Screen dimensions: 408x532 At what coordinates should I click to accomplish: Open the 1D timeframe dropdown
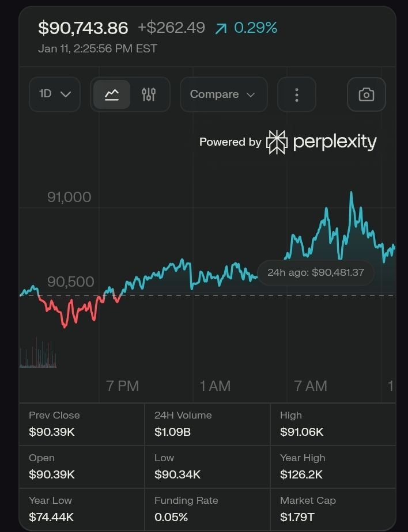click(54, 94)
